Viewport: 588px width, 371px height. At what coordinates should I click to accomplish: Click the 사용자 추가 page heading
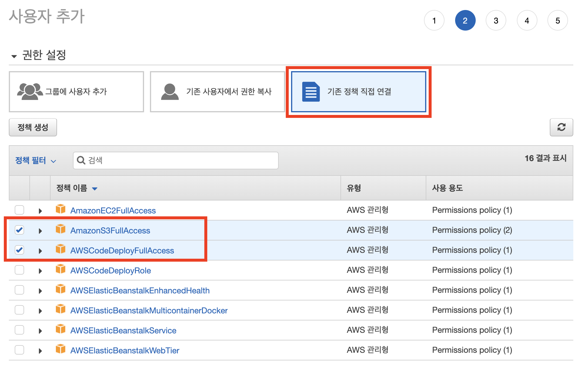[x=47, y=16]
